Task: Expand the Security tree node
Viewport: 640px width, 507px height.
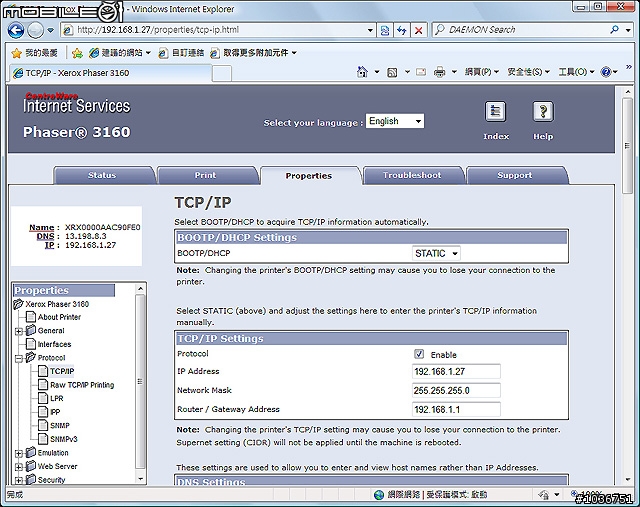Action: (x=18, y=480)
